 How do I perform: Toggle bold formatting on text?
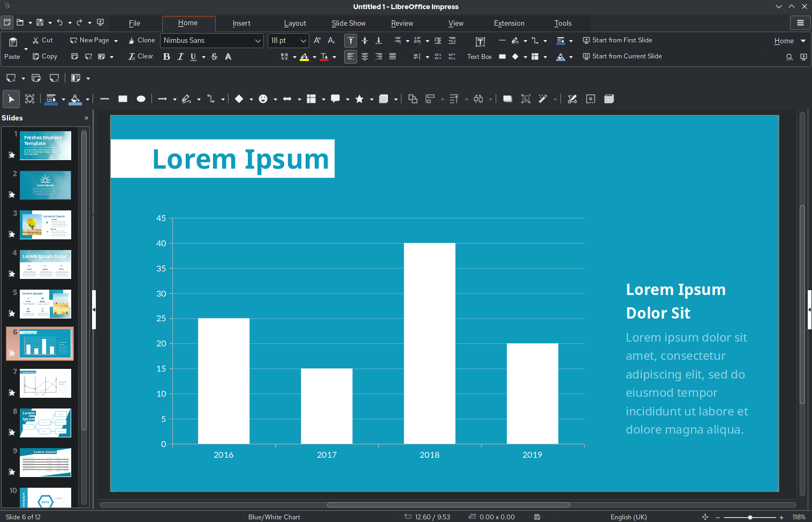(x=166, y=56)
